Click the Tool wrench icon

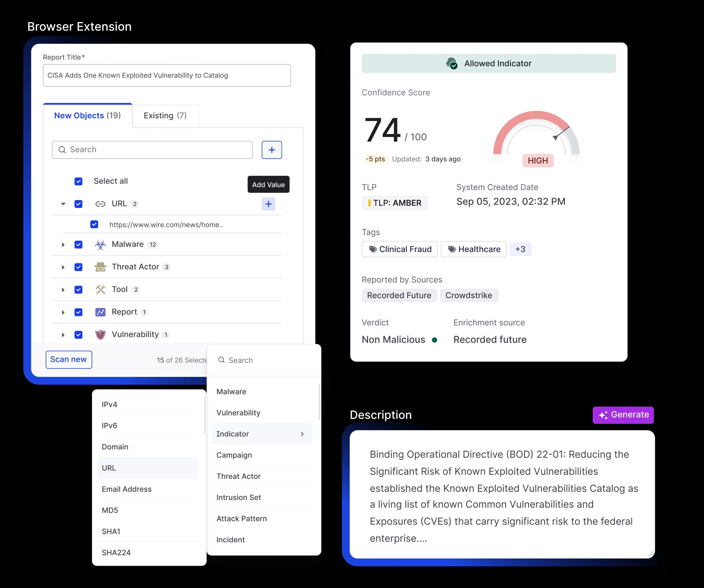coord(100,289)
